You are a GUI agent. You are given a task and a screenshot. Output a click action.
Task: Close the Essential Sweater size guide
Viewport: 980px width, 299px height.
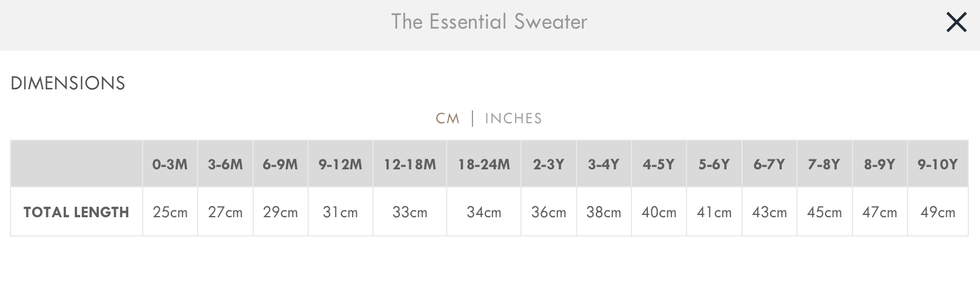click(956, 23)
